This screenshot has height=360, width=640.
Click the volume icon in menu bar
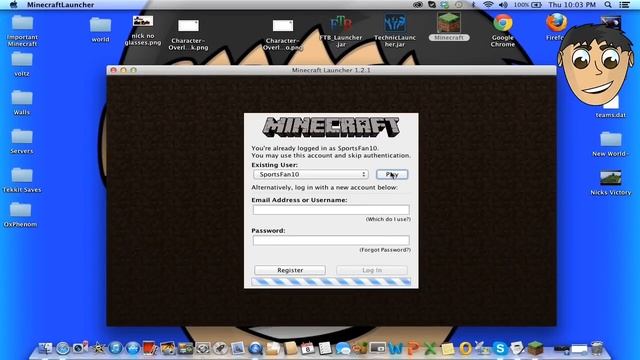[x=503, y=4]
